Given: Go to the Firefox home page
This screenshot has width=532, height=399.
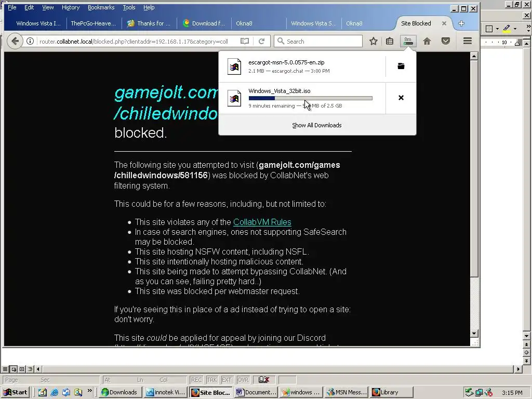Looking at the screenshot, I should point(427,41).
